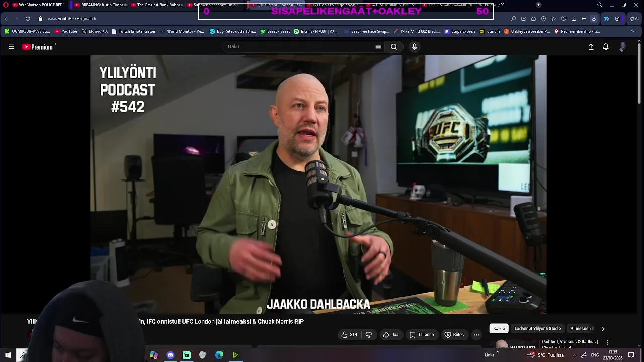Click the YouTube search magnifier button
This screenshot has height=362, width=644.
pos(394,47)
